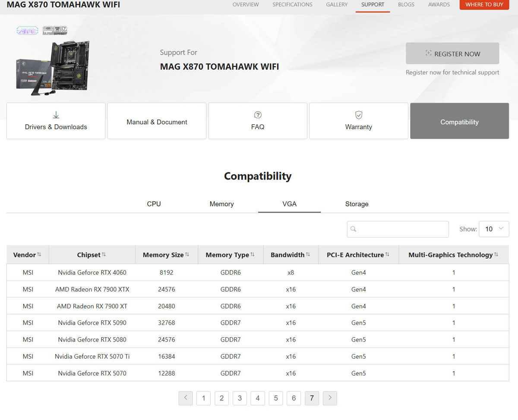This screenshot has height=420, width=518.
Task: Jump to results page 4
Action: point(258,398)
